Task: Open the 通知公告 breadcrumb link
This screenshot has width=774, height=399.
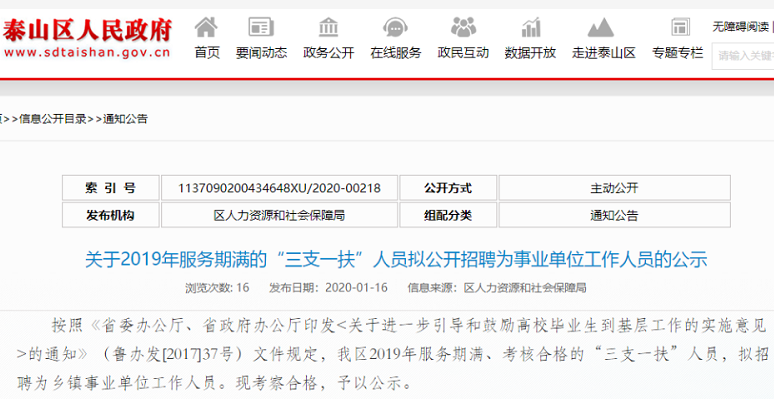Action: (125, 119)
